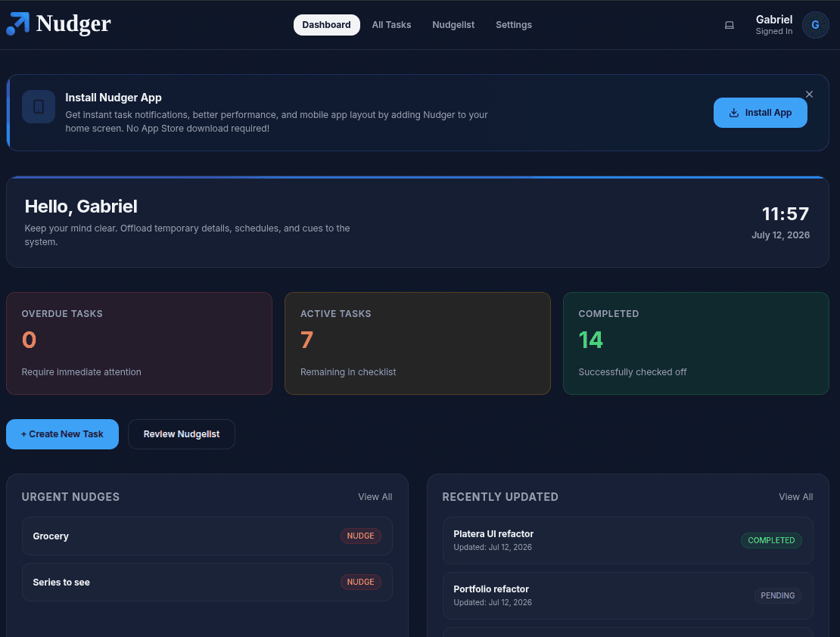The width and height of the screenshot is (840, 637).
Task: Click the Hello, Gabriel heading
Action: [x=81, y=207]
